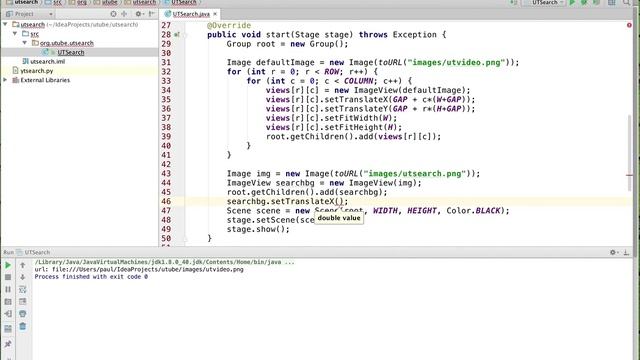This screenshot has height=360, width=640.
Task: Switch to UTSearch.java editor tab
Action: (x=191, y=14)
